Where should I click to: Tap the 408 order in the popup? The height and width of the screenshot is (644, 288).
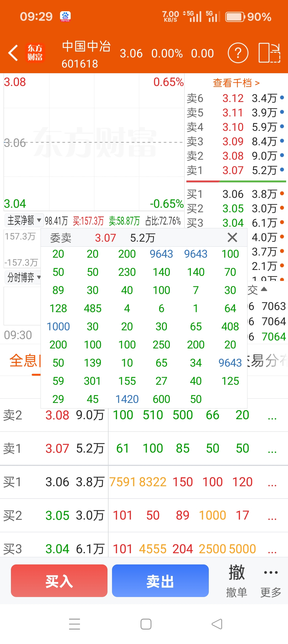click(230, 327)
